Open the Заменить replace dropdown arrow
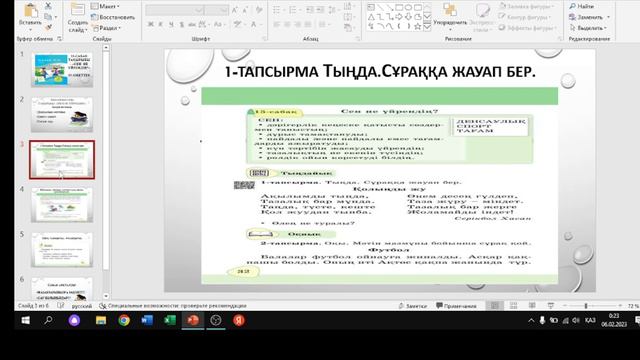 [x=608, y=17]
